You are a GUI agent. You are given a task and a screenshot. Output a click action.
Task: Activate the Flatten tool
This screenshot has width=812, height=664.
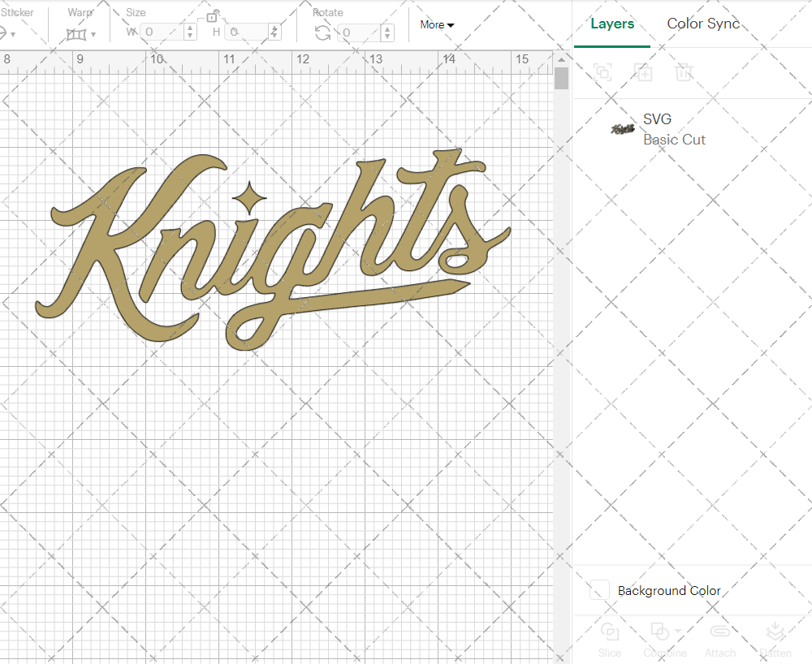(x=775, y=632)
